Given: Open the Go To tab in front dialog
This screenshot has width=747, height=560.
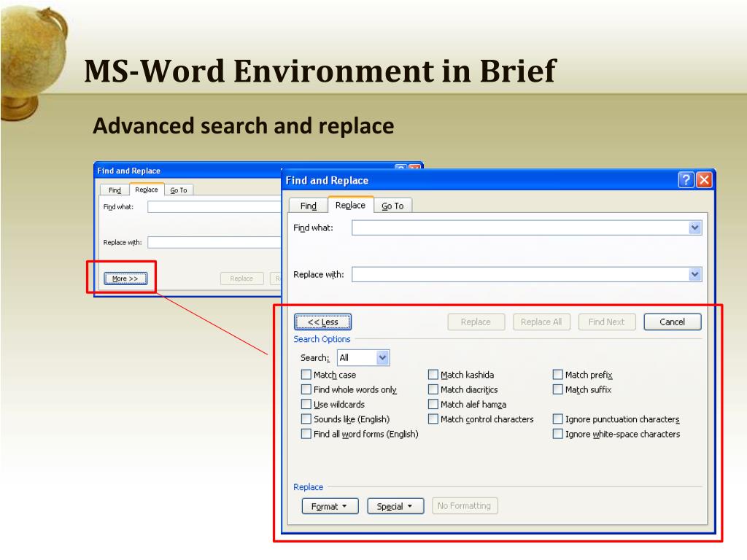Looking at the screenshot, I should pos(392,206).
